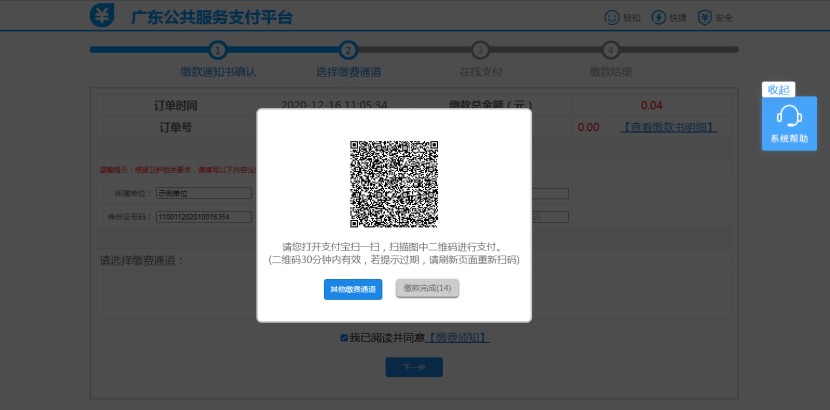
Task: Focus the 身份证号码 input field
Action: 200,216
